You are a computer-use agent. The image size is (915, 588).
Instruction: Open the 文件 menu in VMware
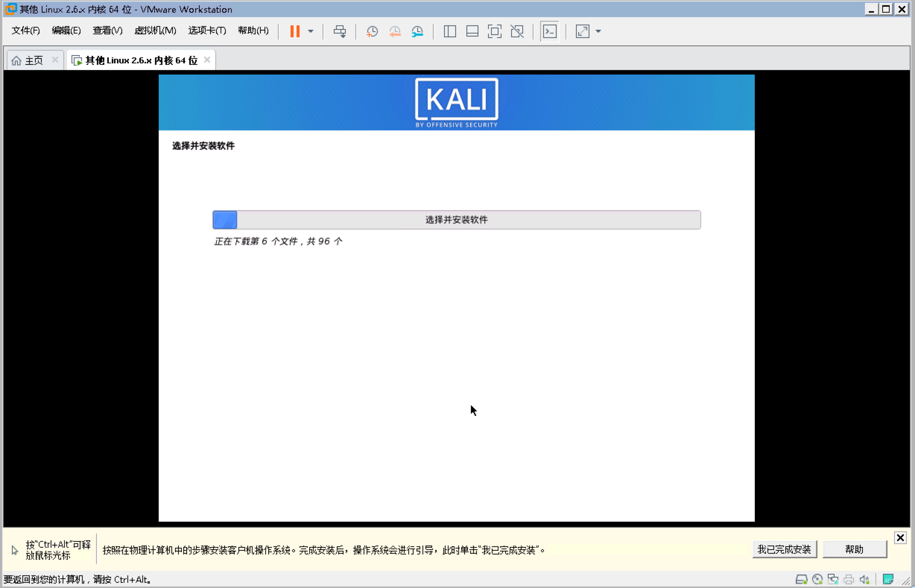pyautogui.click(x=25, y=31)
